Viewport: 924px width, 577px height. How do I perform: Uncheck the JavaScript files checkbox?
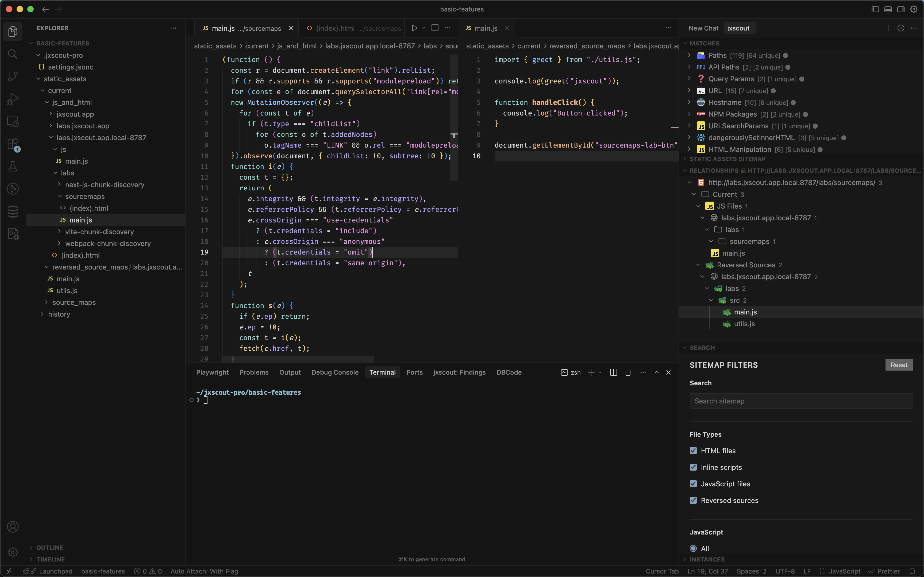coord(693,483)
